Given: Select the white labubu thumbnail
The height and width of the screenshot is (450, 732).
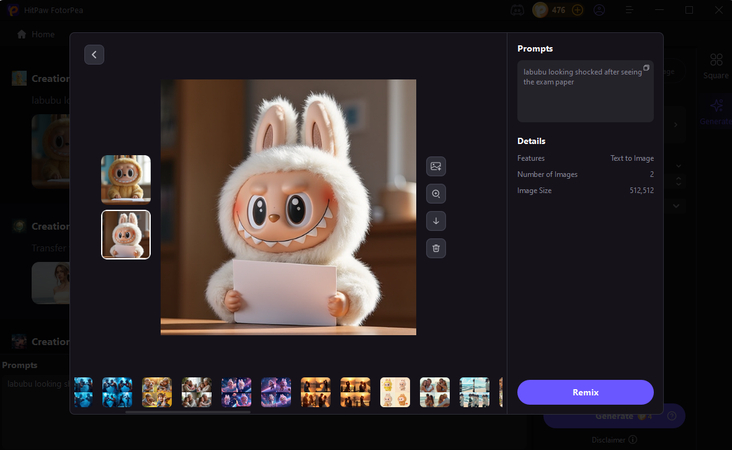Looking at the screenshot, I should pos(126,234).
